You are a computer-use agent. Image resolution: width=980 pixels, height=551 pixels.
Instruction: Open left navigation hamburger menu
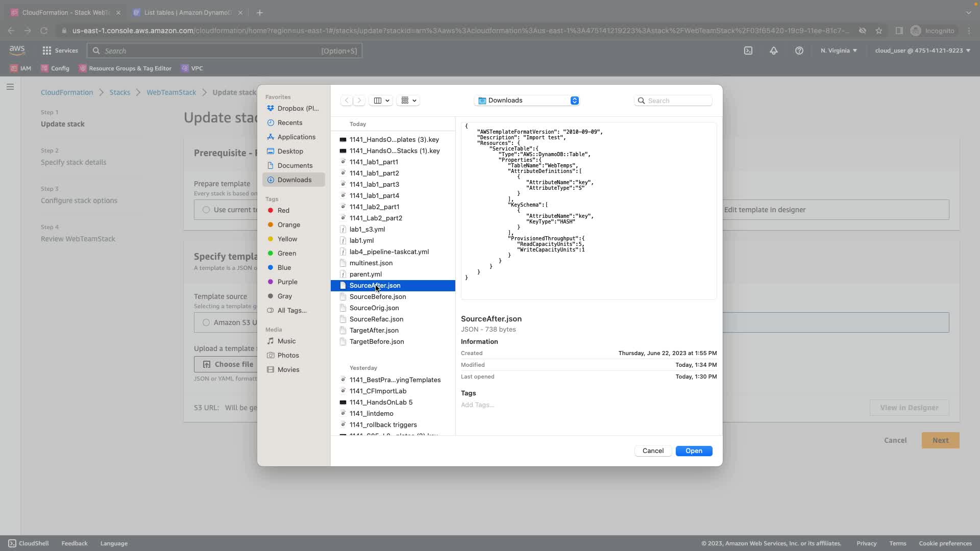[x=10, y=87]
